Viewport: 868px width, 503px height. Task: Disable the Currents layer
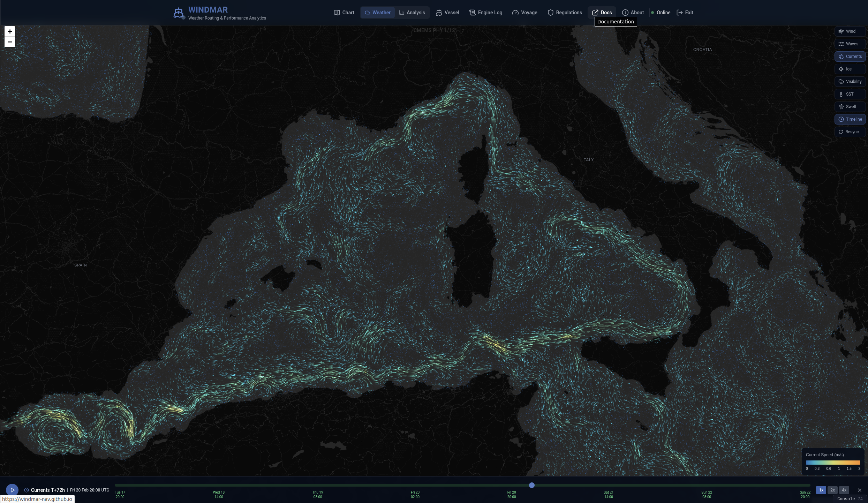850,57
